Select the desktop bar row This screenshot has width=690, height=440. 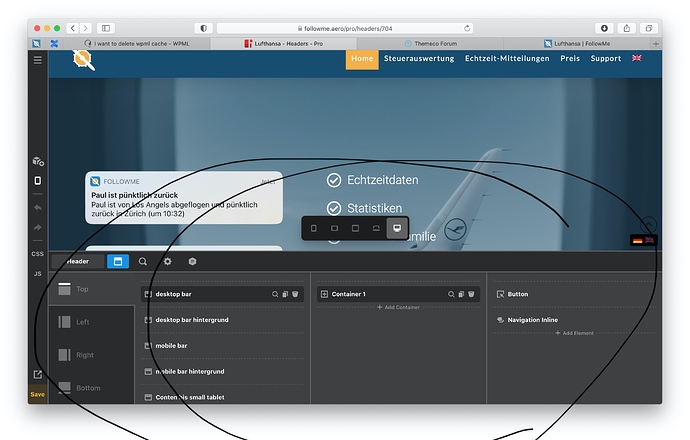222,294
